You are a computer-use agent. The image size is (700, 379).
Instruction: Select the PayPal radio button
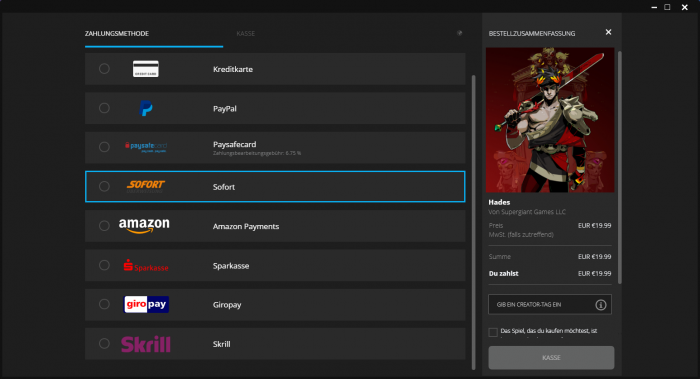(104, 108)
